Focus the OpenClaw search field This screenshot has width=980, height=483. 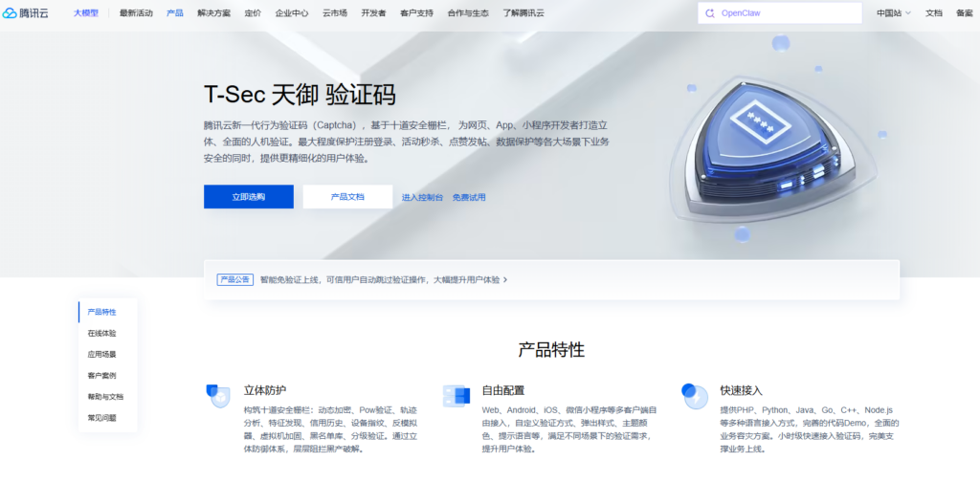point(780,13)
